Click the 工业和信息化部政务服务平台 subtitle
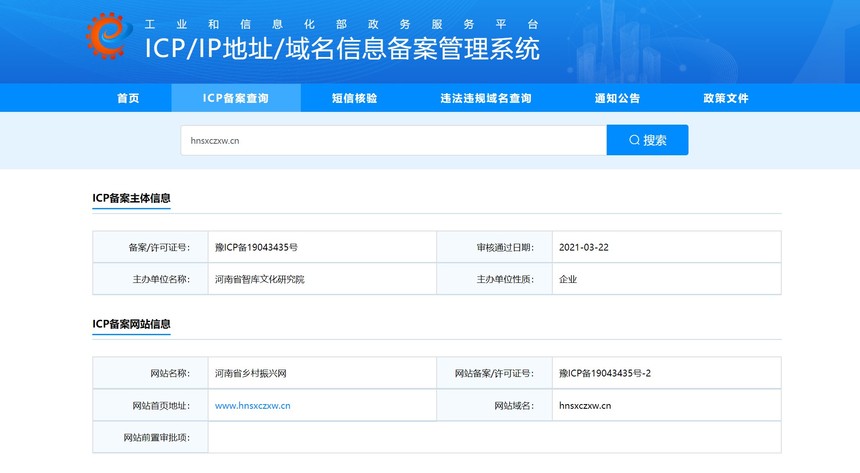Viewport: 860px width, 473px height. [342, 24]
